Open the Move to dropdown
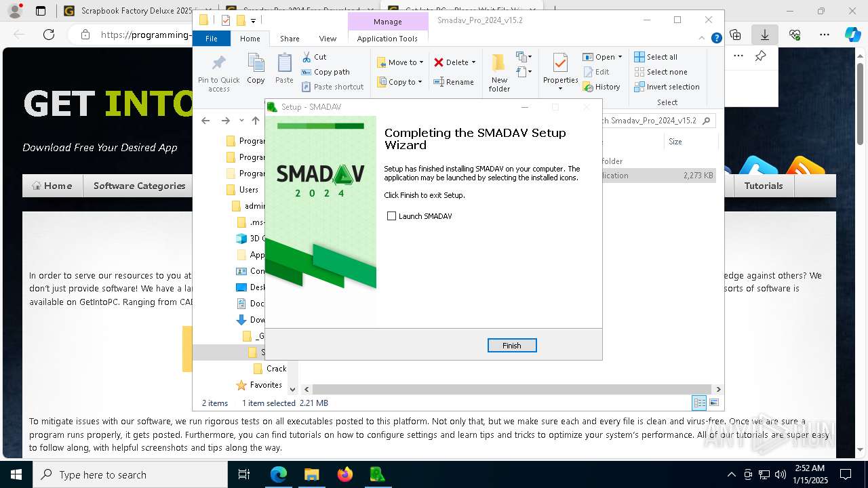The image size is (868, 488). 400,62
